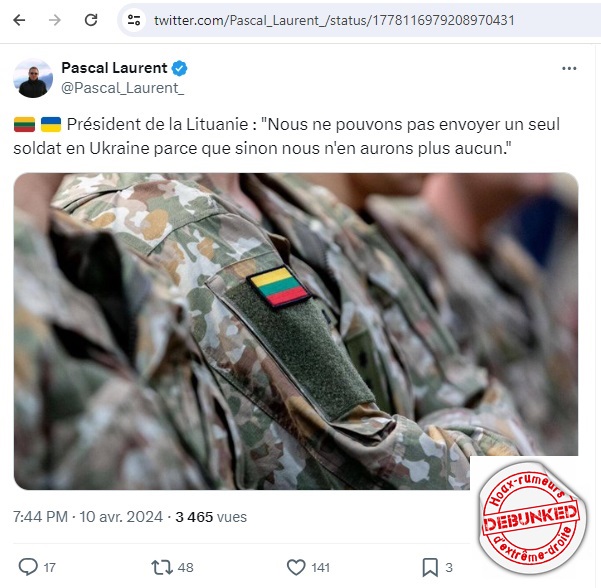Viewport: 601px width, 588px height.
Task: Open the @Pascal_Laurent_ handle link
Action: point(123,88)
